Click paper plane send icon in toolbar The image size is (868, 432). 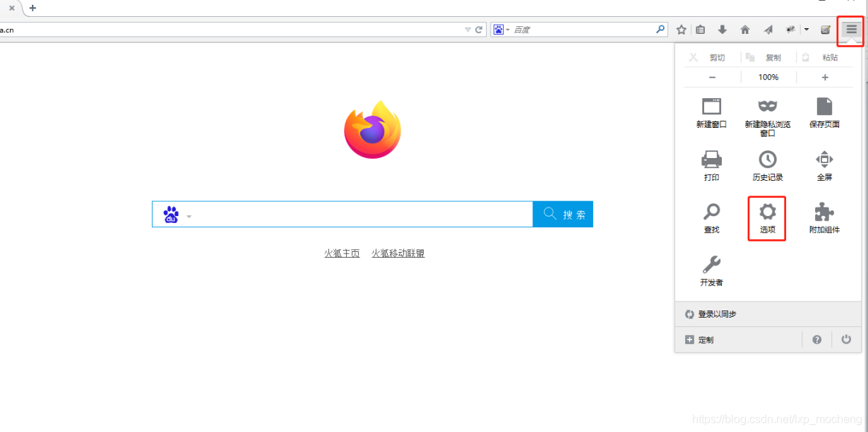click(768, 30)
